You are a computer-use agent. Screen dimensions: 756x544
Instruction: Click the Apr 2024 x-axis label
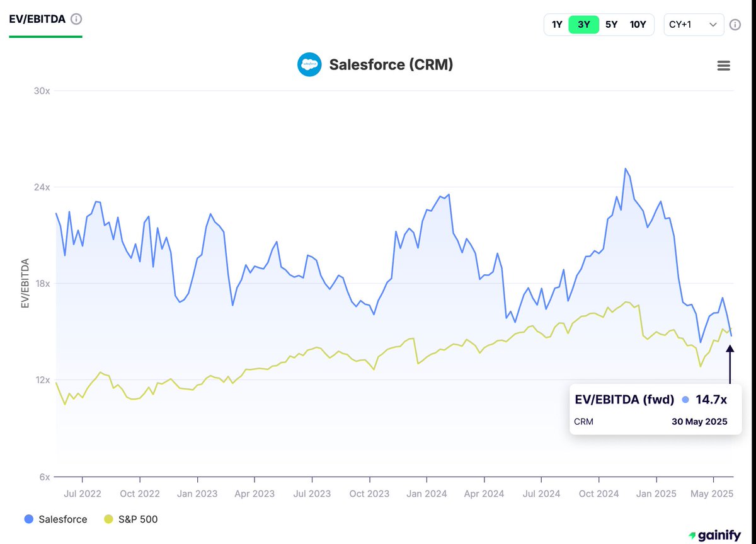click(x=484, y=494)
